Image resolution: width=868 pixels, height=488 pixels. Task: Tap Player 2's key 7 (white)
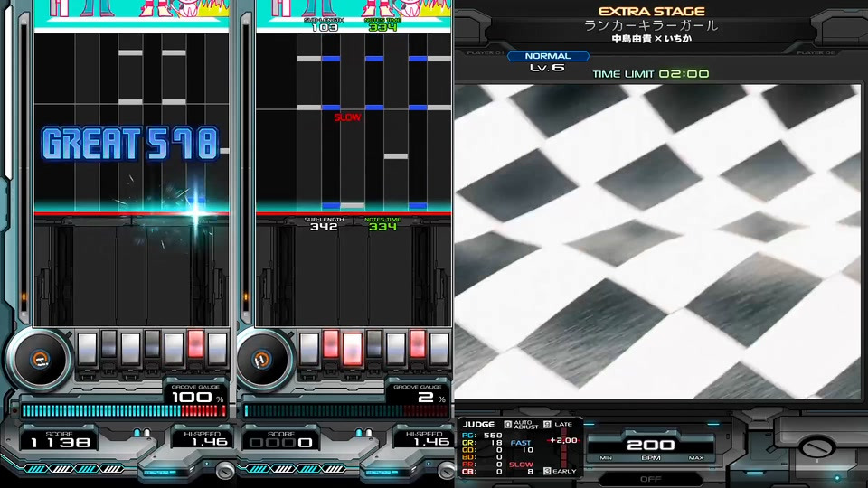(439, 348)
